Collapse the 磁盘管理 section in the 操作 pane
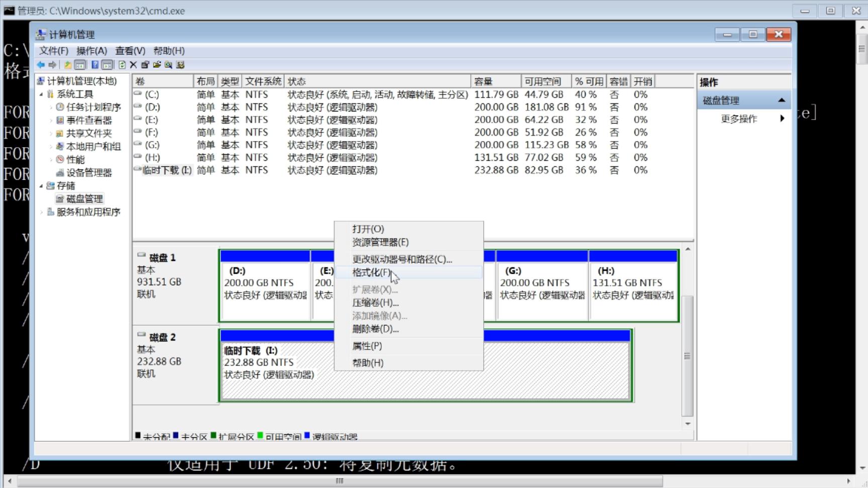This screenshot has width=868, height=488. coord(782,99)
